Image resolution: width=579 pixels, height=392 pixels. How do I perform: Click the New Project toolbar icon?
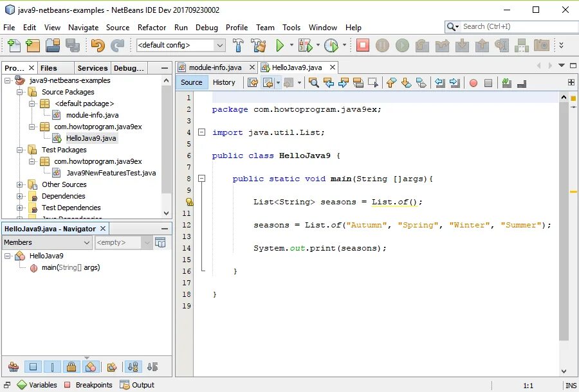(33, 46)
